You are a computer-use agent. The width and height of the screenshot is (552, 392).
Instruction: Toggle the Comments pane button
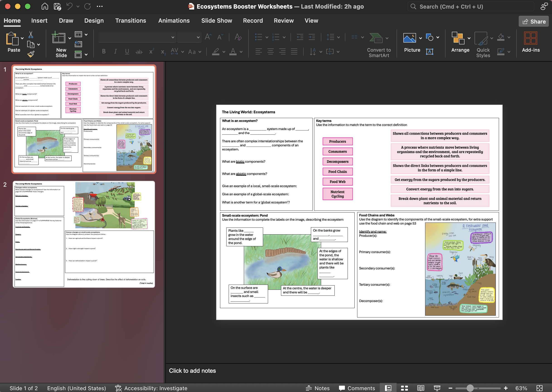pyautogui.click(x=357, y=388)
